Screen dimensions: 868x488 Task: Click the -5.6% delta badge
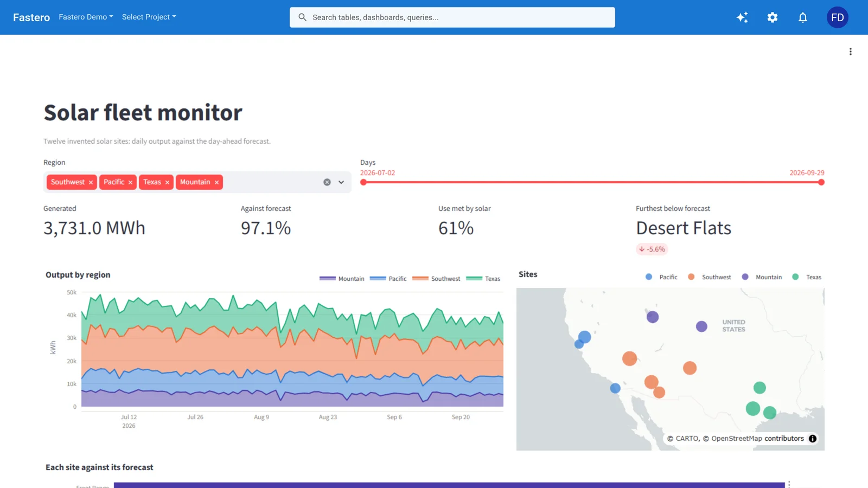(x=652, y=249)
